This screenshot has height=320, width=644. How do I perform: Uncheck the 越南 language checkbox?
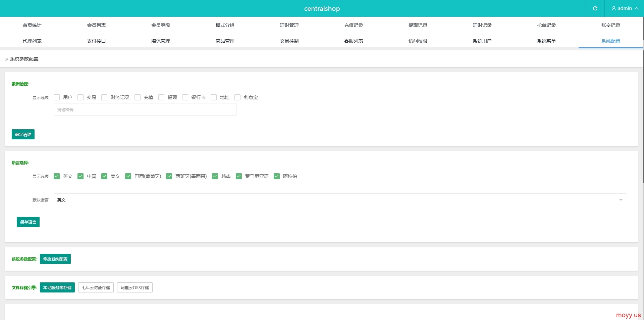point(215,176)
